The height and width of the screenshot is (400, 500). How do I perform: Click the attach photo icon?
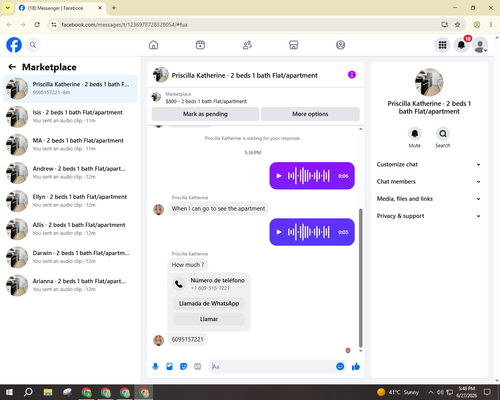pos(169,367)
